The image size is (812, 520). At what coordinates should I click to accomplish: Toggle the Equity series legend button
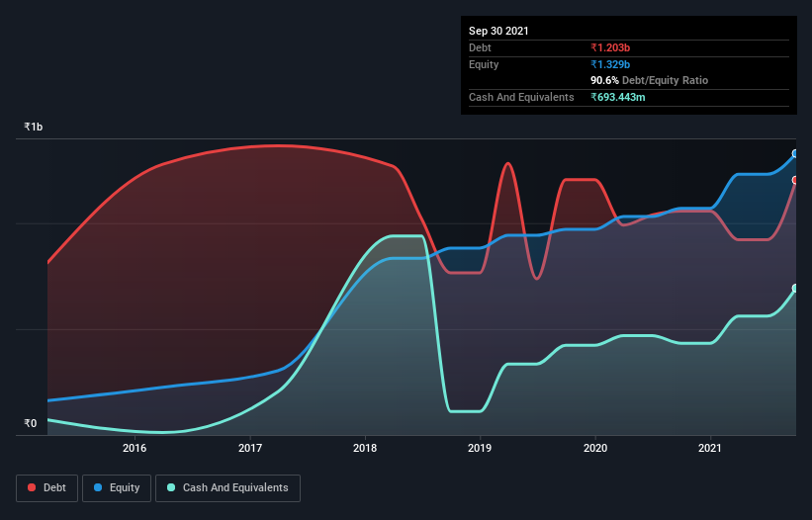tap(117, 488)
